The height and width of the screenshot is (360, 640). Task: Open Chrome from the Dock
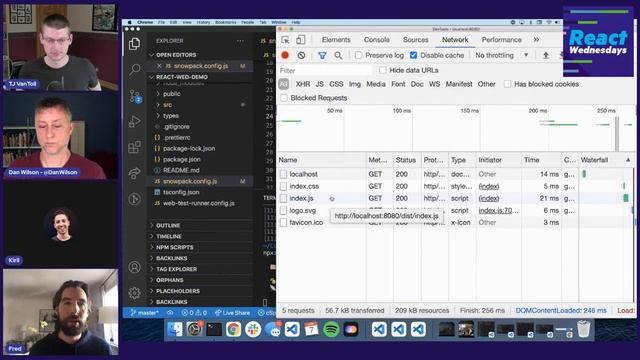point(233,329)
